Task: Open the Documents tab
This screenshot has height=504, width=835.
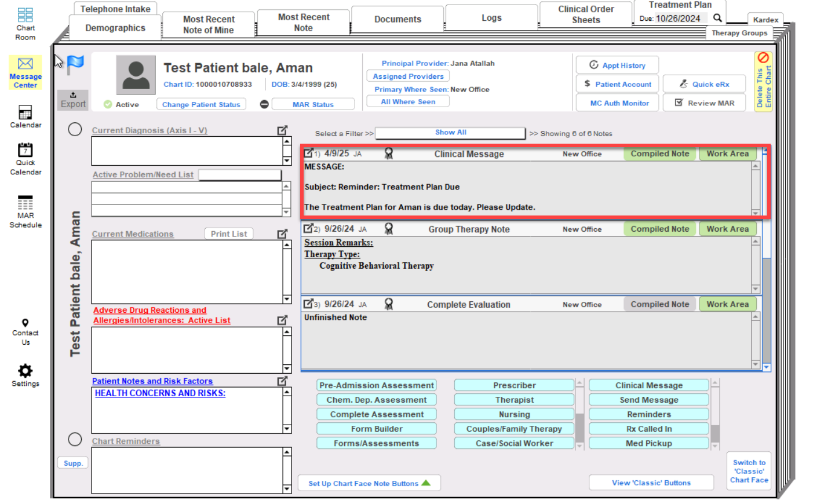Action: 398,19
